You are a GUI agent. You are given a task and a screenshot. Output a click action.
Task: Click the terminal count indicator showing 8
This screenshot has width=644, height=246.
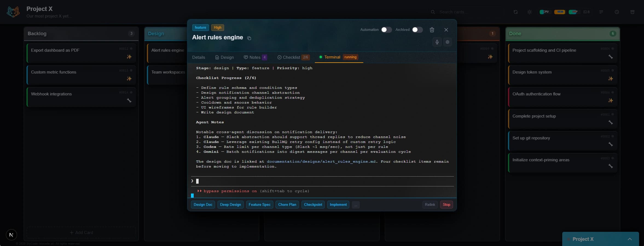[587, 12]
